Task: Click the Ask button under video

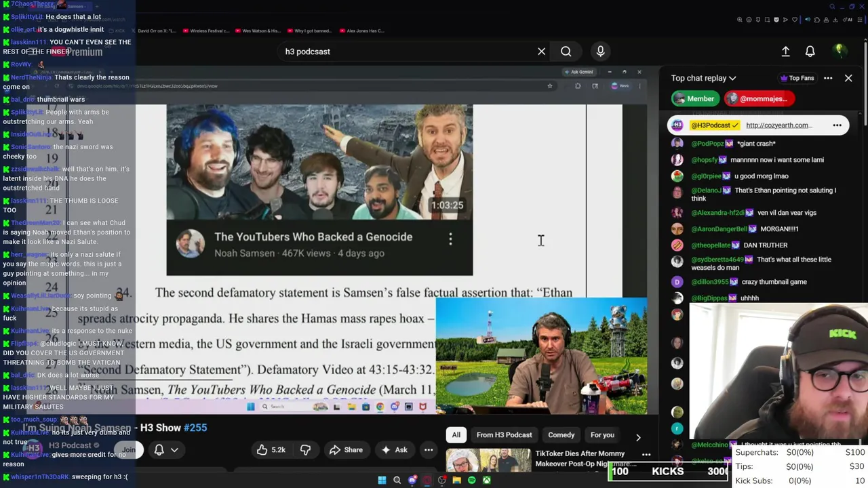Action: tap(395, 450)
